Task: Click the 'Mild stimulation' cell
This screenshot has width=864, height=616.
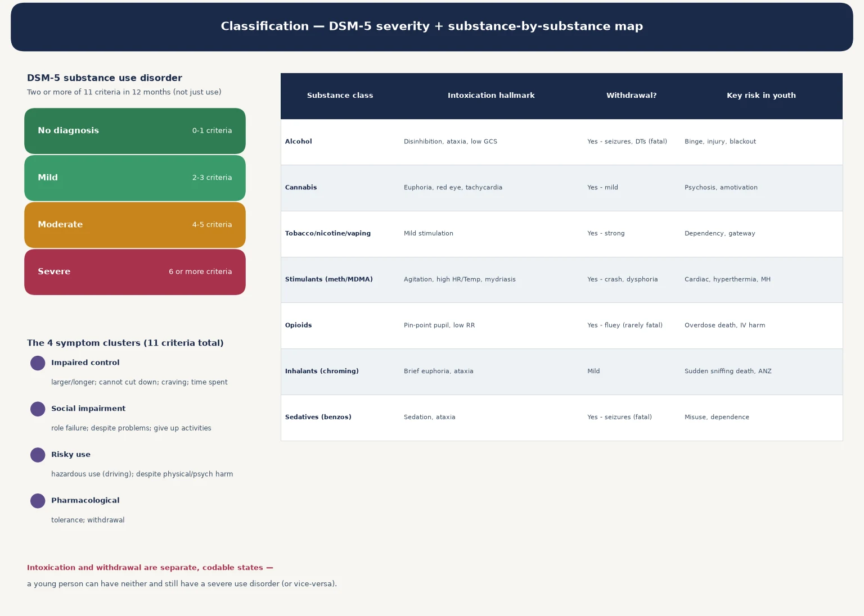Action: [429, 233]
